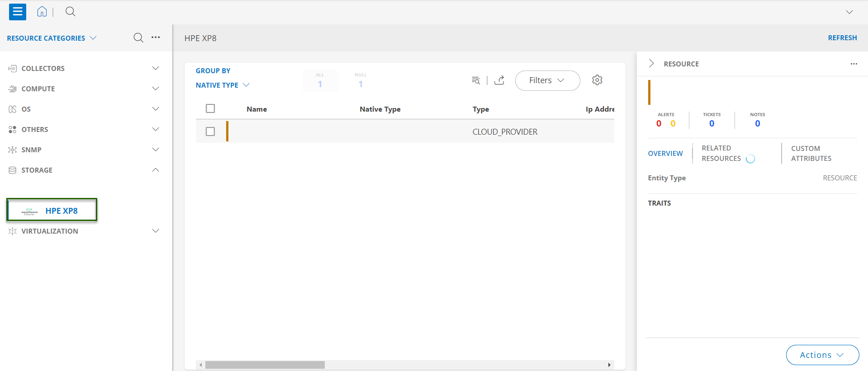
Task: Search within resource categories
Action: click(x=138, y=38)
